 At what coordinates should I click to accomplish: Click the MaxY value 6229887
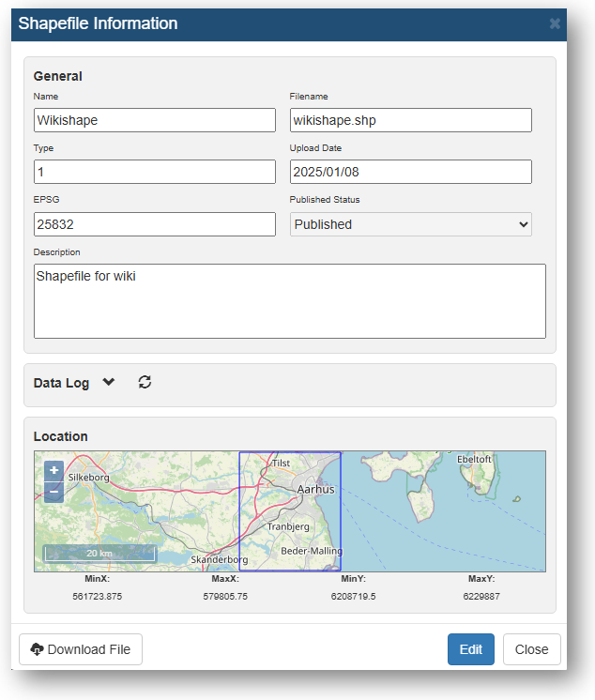[x=481, y=597]
